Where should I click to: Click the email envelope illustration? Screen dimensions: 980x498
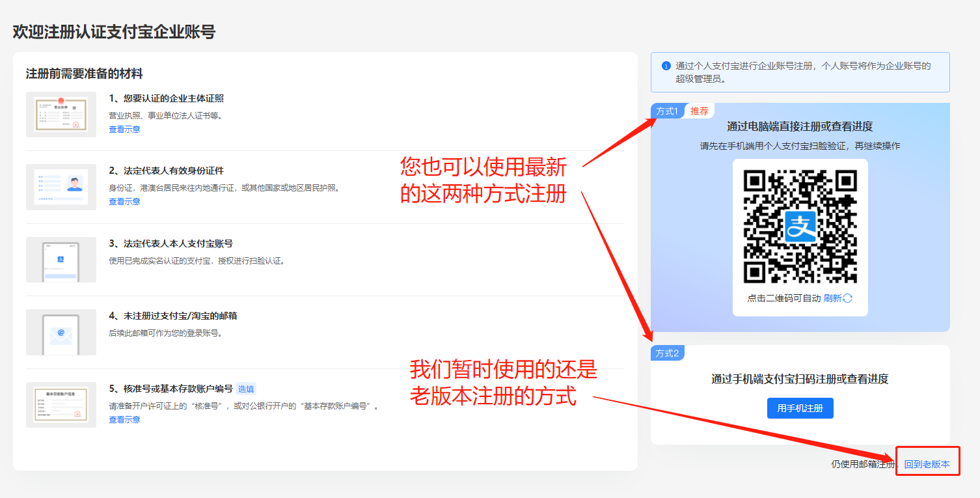point(61,332)
